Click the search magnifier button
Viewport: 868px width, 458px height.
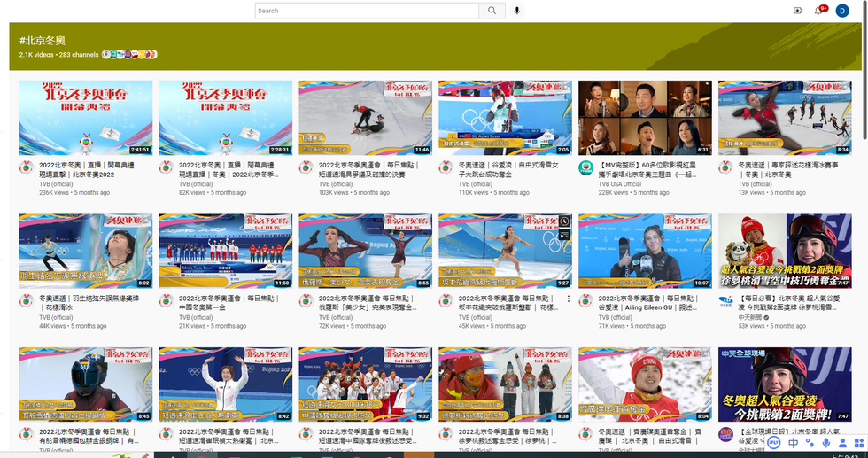[492, 11]
